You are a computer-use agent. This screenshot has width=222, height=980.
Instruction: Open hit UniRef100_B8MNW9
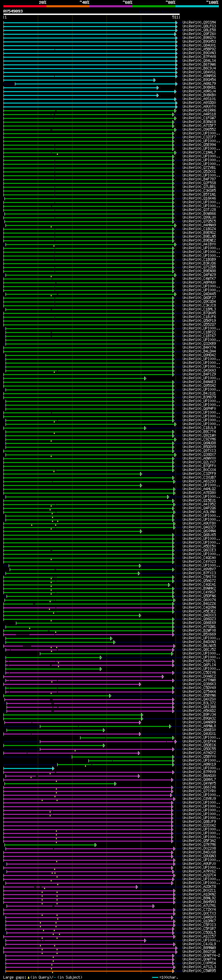click(199, 948)
